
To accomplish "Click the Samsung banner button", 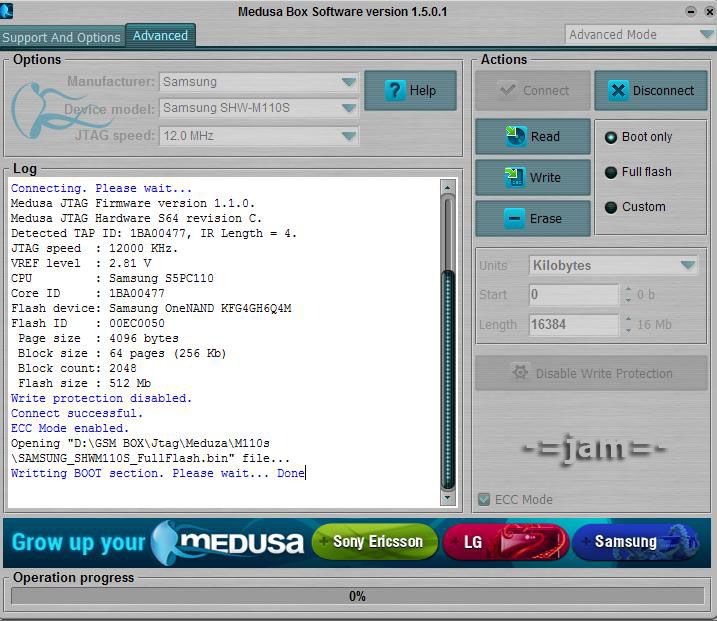I will pos(636,542).
